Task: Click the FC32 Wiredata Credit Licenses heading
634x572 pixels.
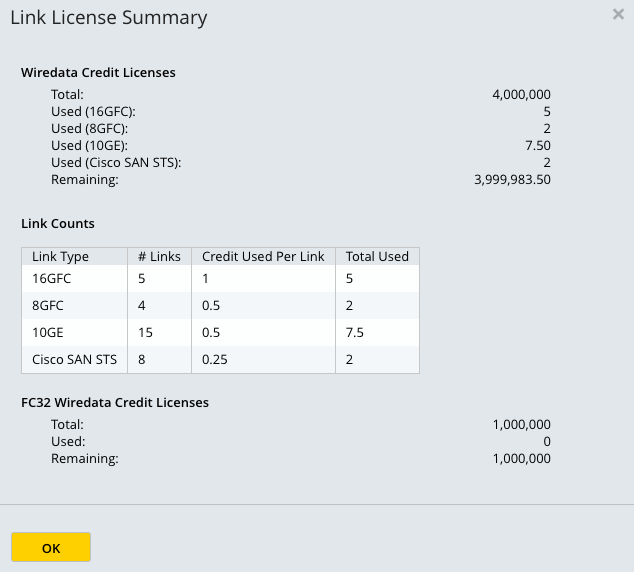Action: coord(115,403)
